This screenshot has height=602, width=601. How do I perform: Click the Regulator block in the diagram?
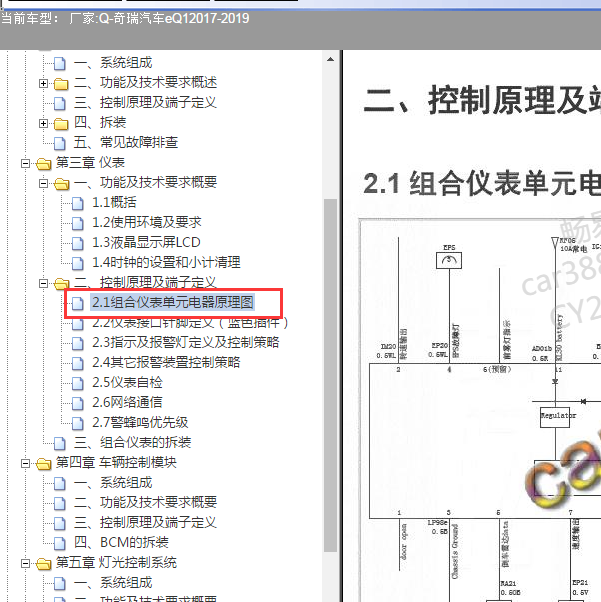coord(555,417)
